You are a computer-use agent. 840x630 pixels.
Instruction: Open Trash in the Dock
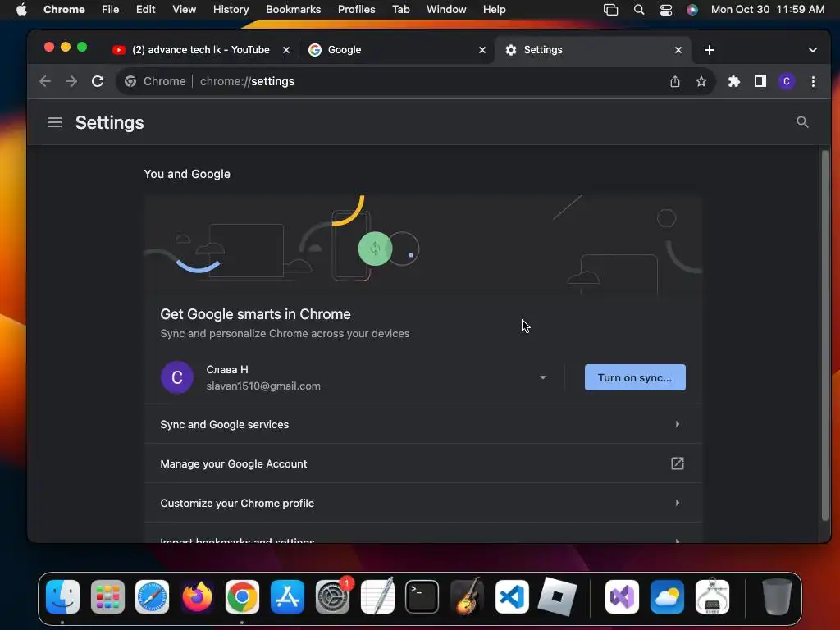777,596
